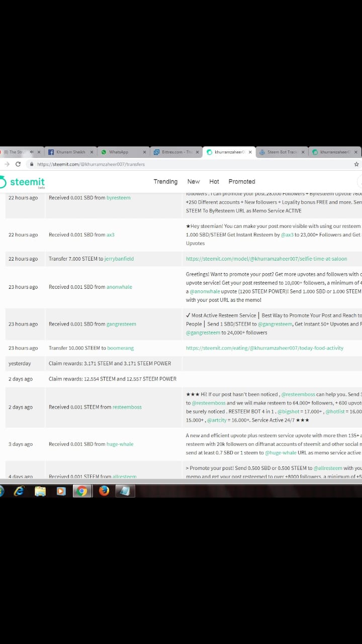Bookmark this page with the star icon
The image size is (362, 644).
(x=356, y=164)
